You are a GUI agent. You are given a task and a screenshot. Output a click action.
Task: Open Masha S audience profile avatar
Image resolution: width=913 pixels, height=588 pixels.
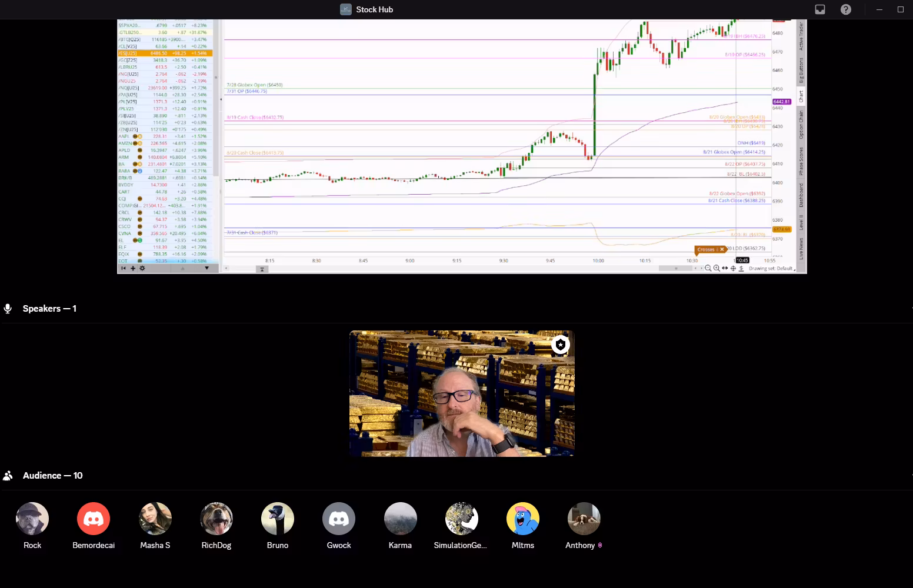coord(155,519)
